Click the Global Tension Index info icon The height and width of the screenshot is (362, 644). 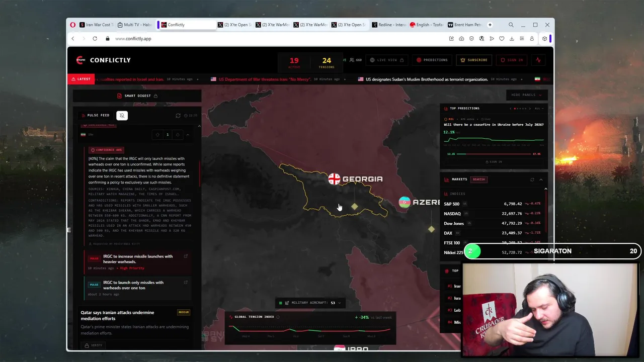tap(278, 317)
